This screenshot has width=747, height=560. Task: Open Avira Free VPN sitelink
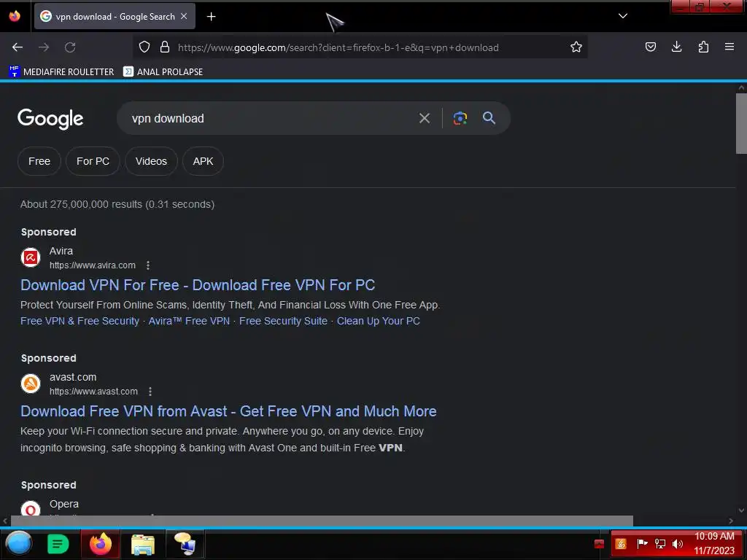(189, 321)
